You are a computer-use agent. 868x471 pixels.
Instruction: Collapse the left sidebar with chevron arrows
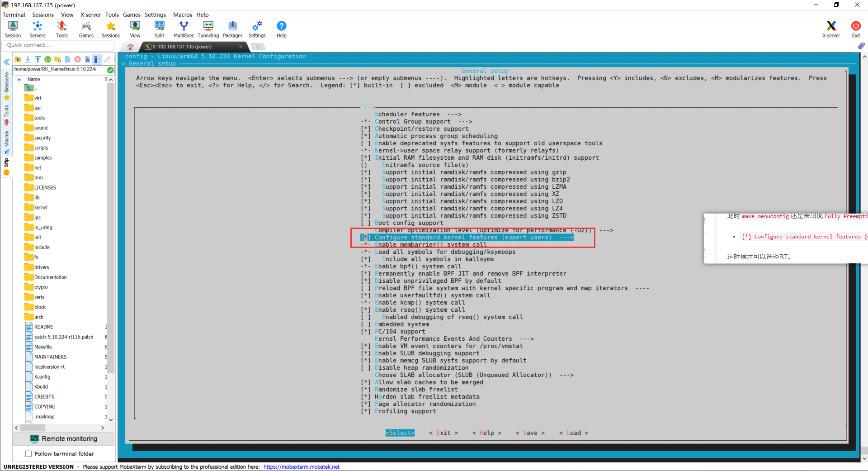(x=7, y=62)
